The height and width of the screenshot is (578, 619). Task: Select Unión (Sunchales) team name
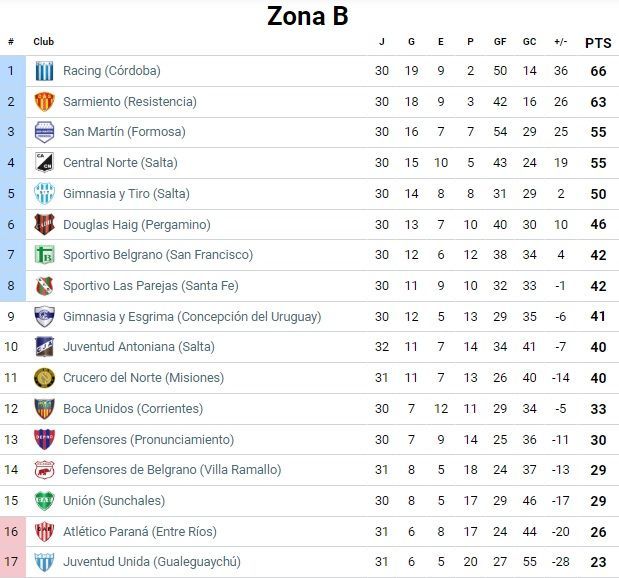(x=113, y=501)
